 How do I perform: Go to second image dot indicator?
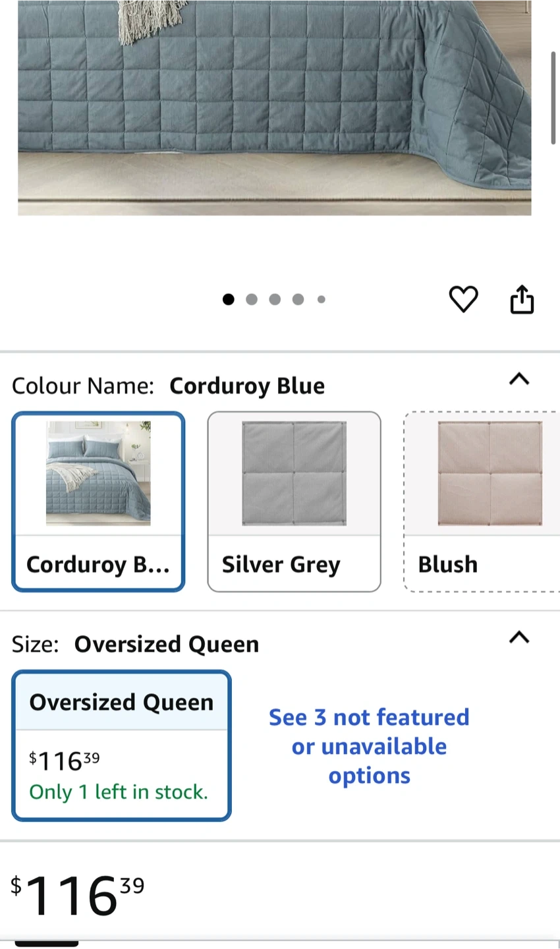coord(252,299)
